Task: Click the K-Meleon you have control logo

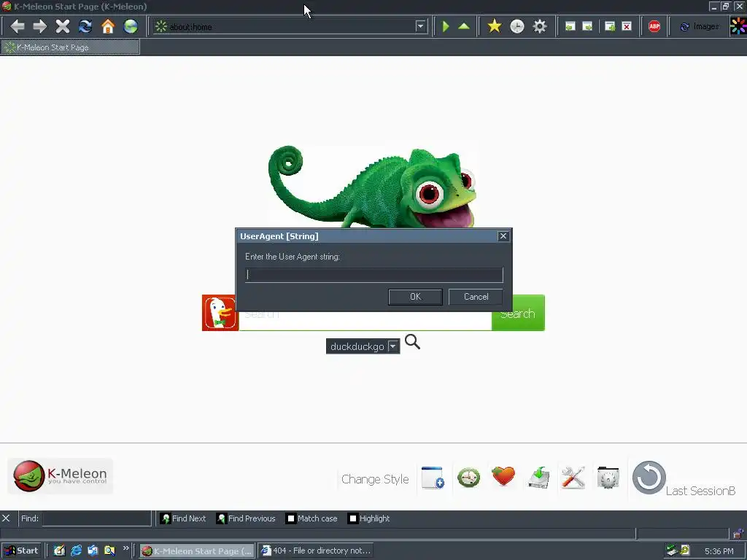Action: pyautogui.click(x=61, y=475)
